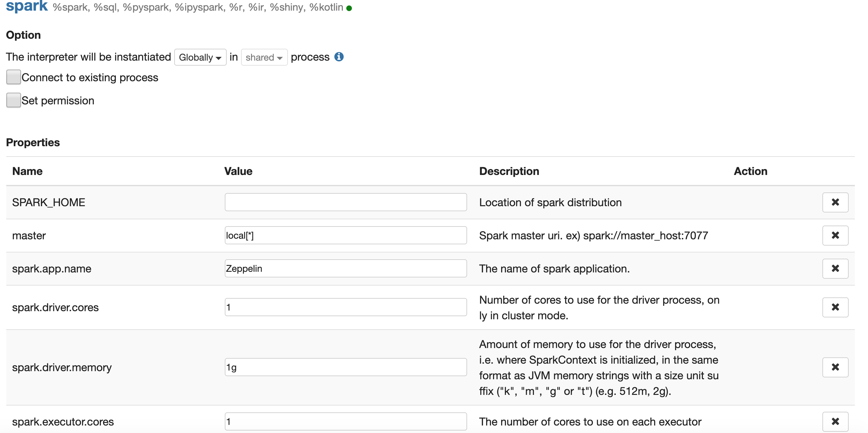This screenshot has height=433, width=868.
Task: Remove the spark.app.name property
Action: click(835, 268)
